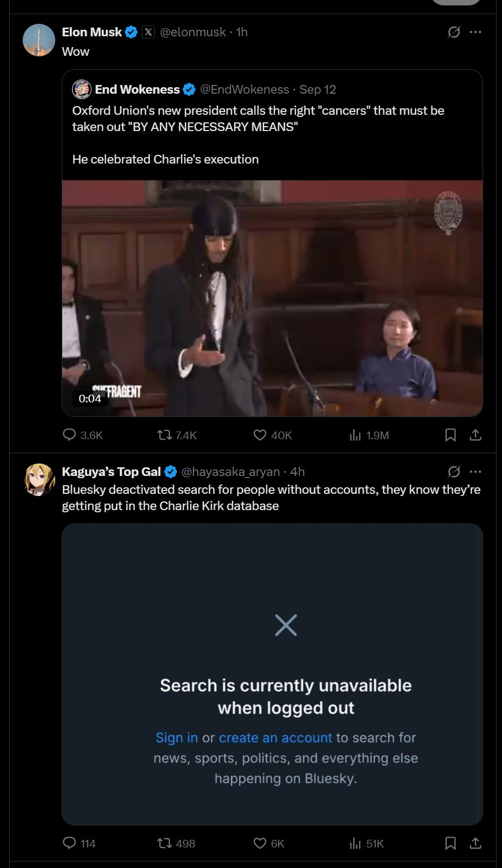The height and width of the screenshot is (868, 502).
Task: Repost Elon Musk's post with 7.4K reposts
Action: tap(177, 435)
